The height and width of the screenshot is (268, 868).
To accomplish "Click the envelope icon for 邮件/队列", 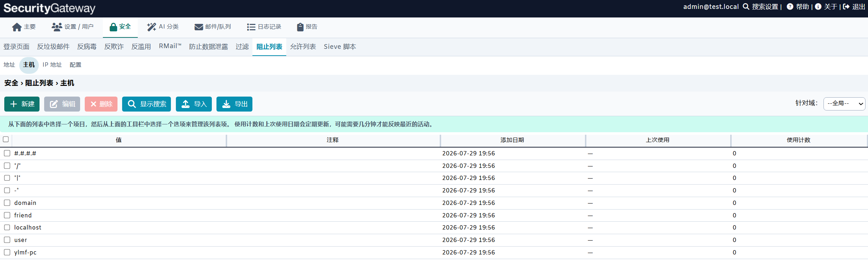I will pos(199,27).
